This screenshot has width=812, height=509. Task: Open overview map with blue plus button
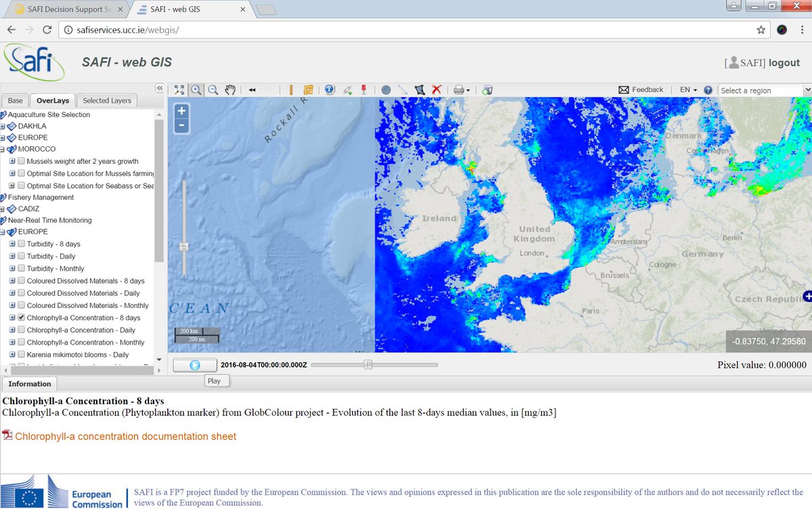point(807,296)
